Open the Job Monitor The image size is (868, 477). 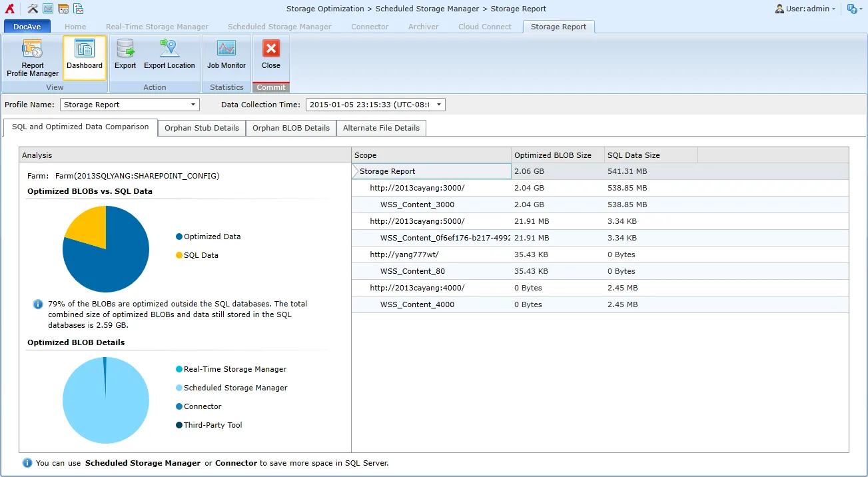click(x=226, y=55)
